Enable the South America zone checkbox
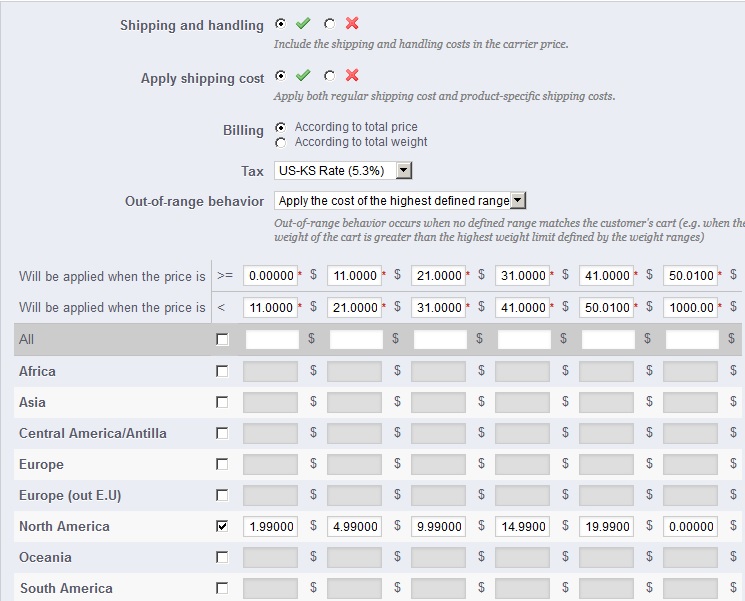The image size is (745, 601). pyautogui.click(x=222, y=588)
